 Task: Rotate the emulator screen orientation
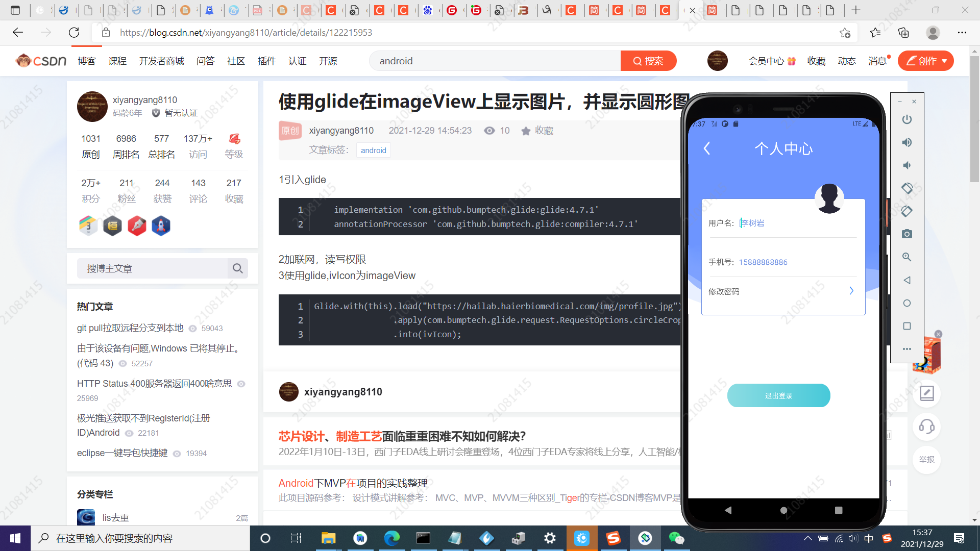click(907, 188)
